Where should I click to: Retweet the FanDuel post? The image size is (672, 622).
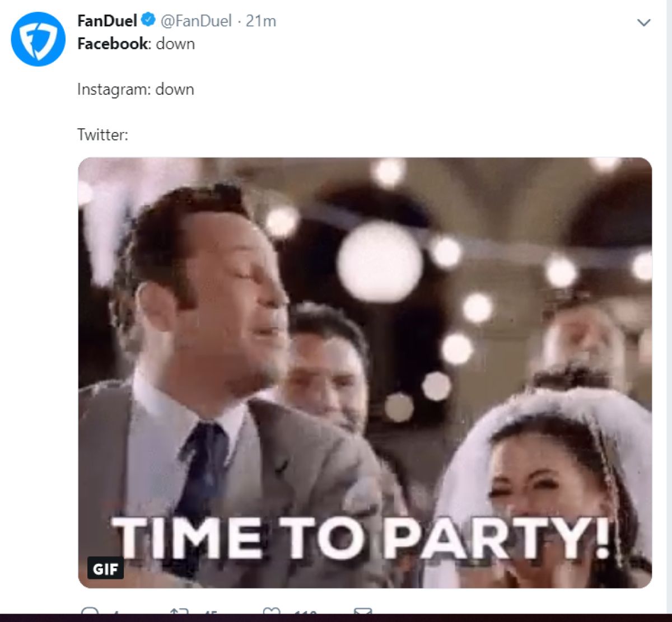(x=179, y=611)
